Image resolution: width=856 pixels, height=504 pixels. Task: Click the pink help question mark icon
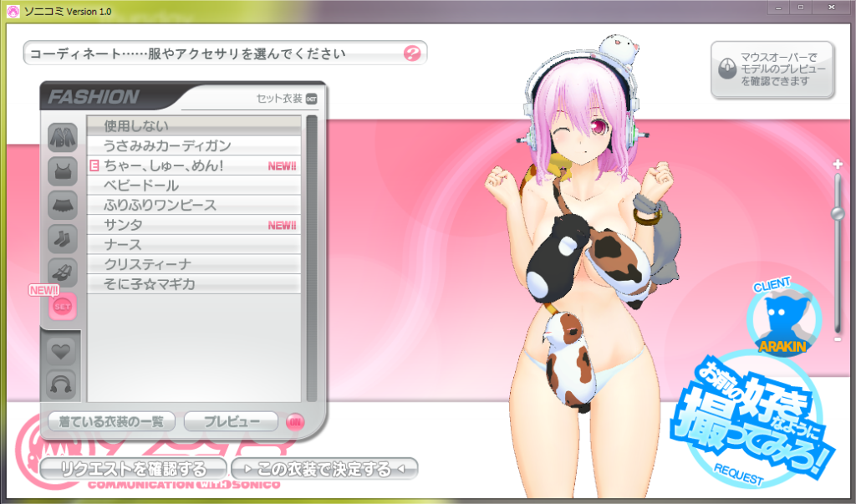(x=411, y=54)
